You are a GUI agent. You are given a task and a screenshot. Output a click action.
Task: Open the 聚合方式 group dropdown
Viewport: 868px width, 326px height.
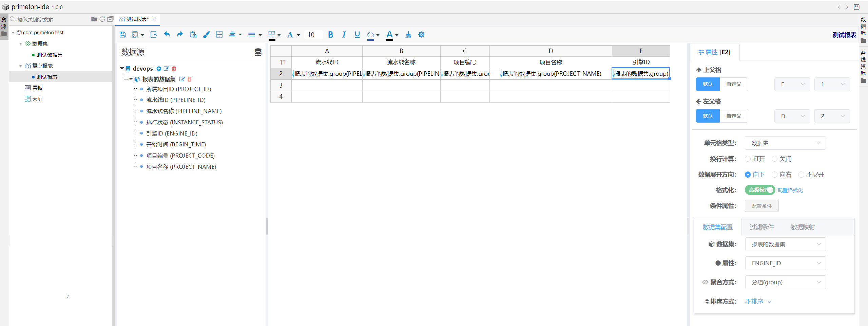[x=785, y=282]
